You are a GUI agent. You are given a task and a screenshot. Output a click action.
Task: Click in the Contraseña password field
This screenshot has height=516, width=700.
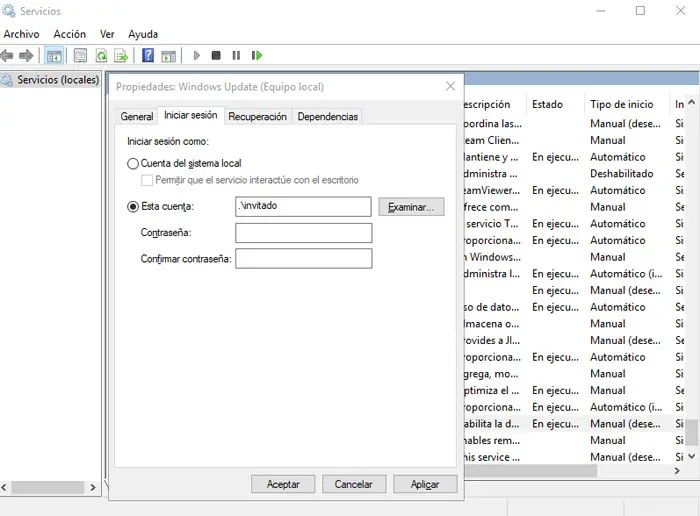pos(303,233)
